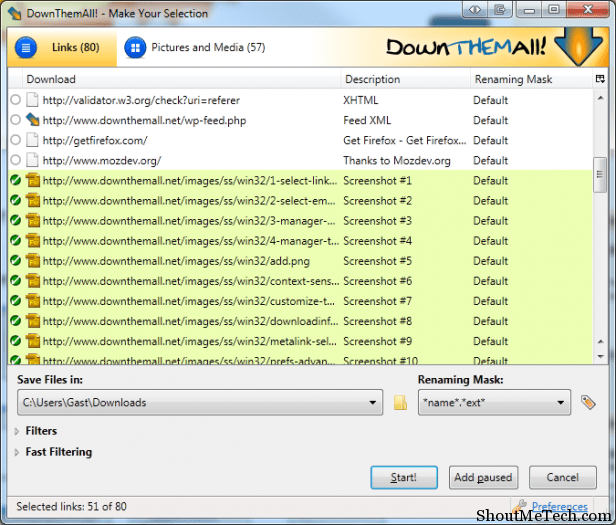Screen dimensions: 616x525
Task: Uncheck Screenshot #2 link
Action: 16,200
